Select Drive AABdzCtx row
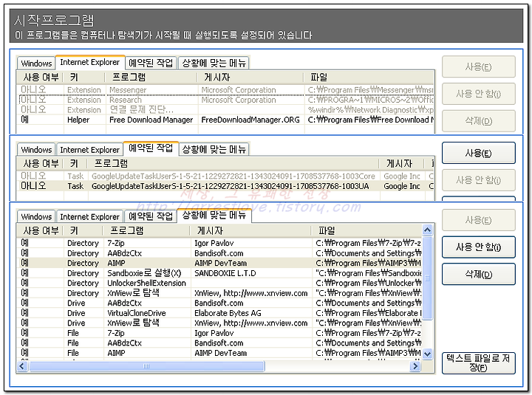 (x=219, y=303)
